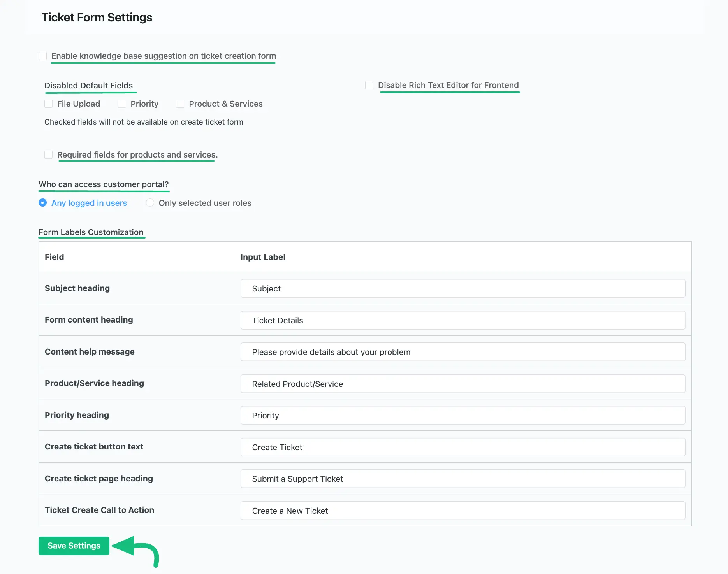Click the Related Product/Service input
728x574 pixels.
[x=463, y=384]
